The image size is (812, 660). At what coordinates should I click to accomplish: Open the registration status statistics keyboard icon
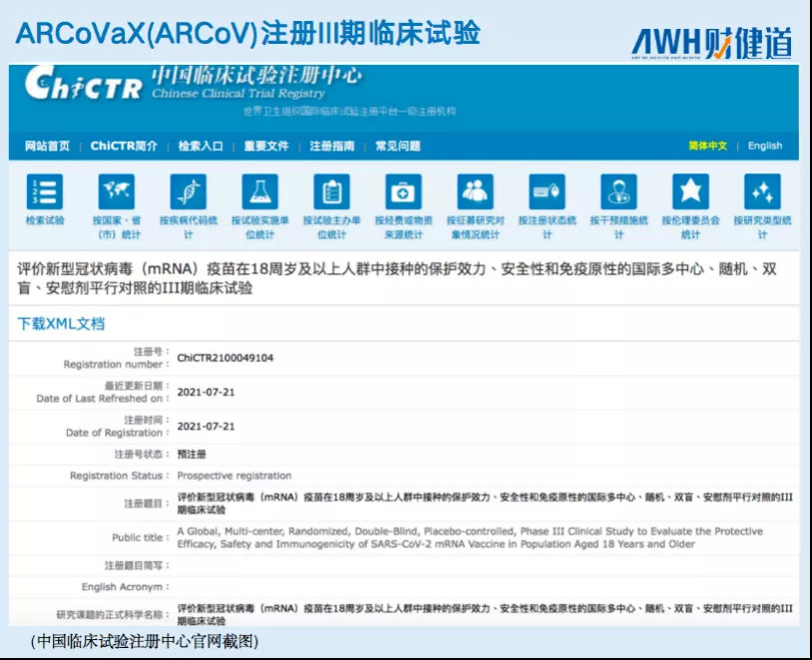547,191
